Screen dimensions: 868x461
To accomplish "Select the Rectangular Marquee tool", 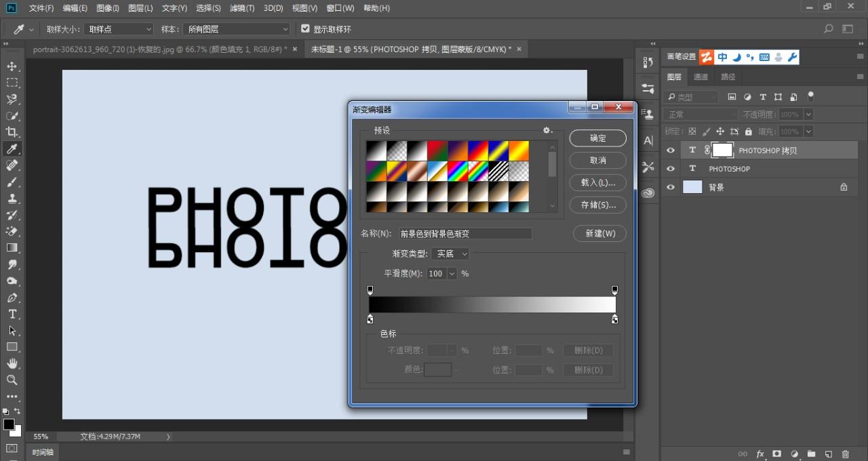I will click(12, 83).
